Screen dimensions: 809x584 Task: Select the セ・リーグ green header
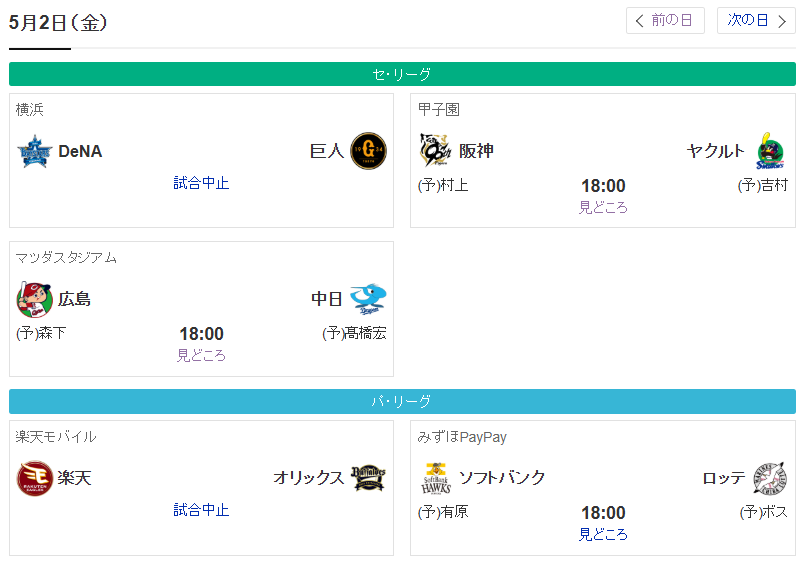402,74
